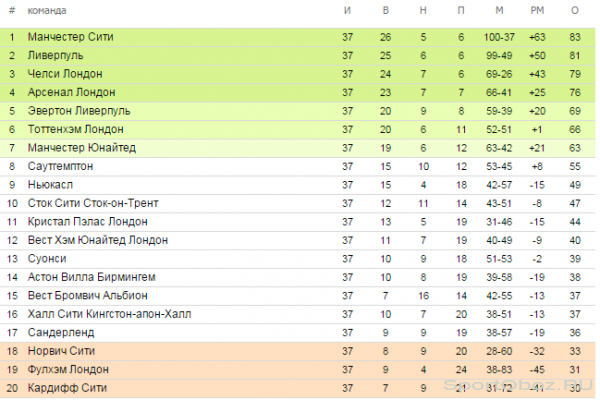Open Эвертон Ливерпуль team entry

(79, 111)
